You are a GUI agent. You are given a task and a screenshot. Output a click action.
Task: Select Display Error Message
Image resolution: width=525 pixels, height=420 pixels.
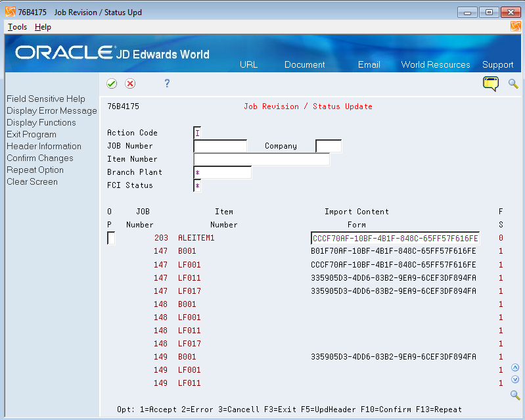pos(51,110)
